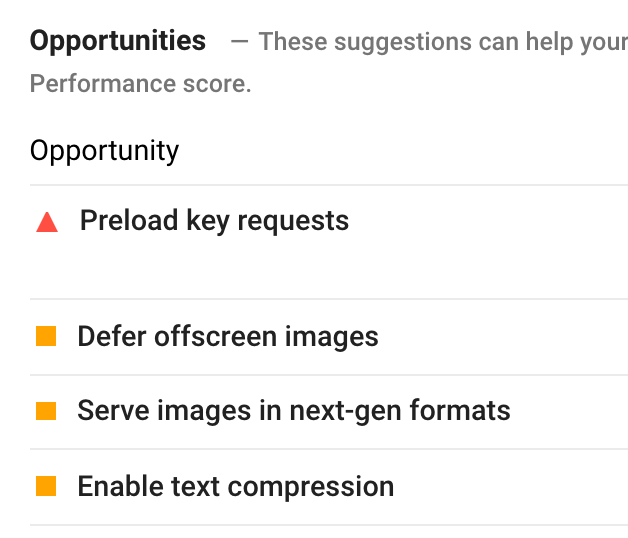Click blank space beneath Preload key requests label
Viewport: 628px width, 538px height.
pyautogui.click(x=214, y=267)
